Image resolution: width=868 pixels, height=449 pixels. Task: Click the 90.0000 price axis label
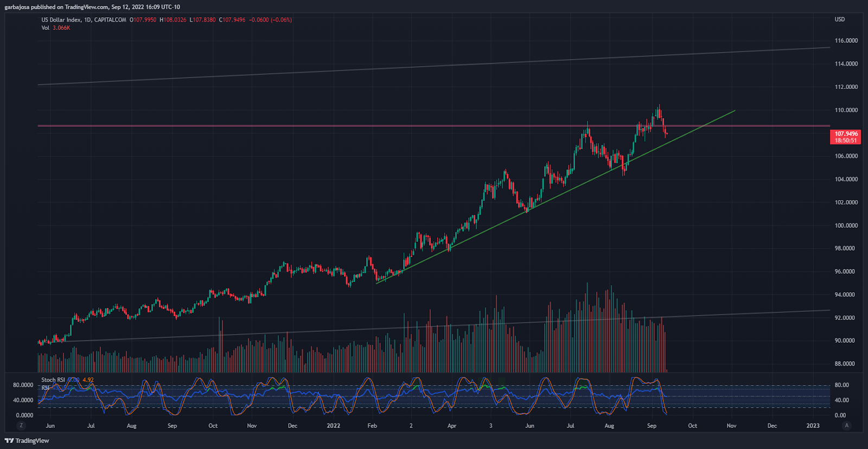coord(845,341)
